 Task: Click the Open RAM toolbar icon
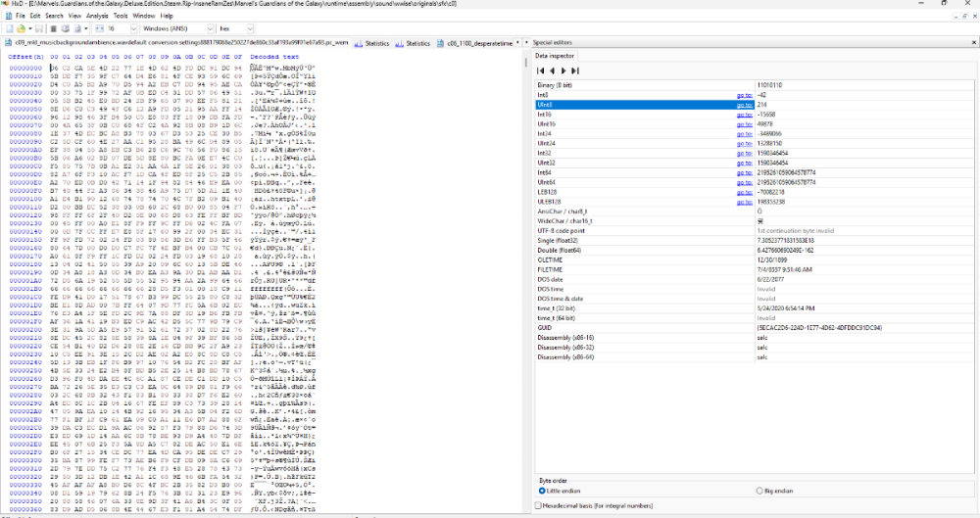point(54,28)
